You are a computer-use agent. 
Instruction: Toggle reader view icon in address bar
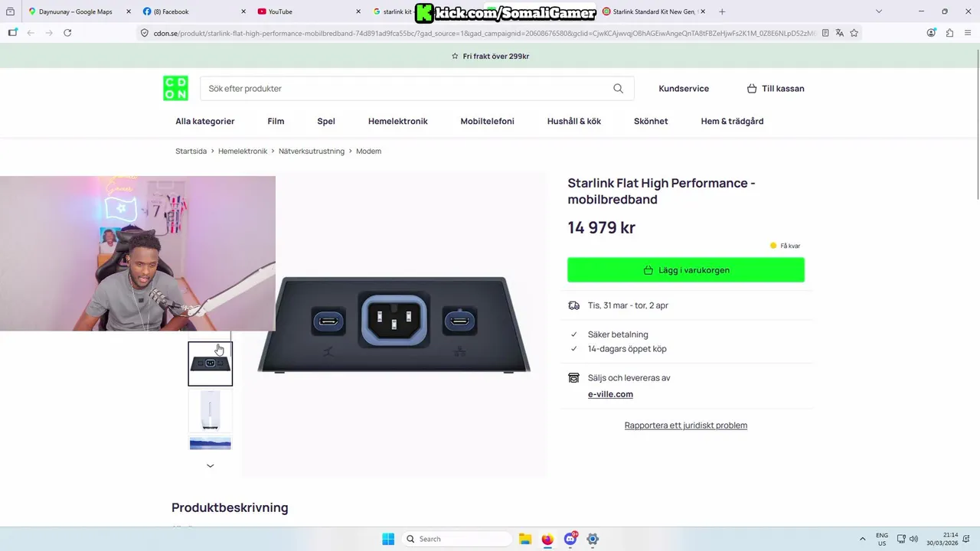(825, 33)
